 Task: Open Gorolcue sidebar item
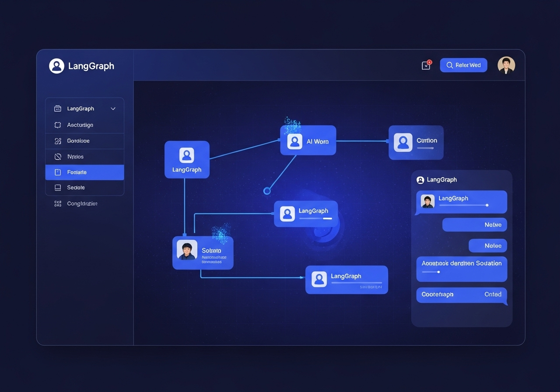(84, 141)
